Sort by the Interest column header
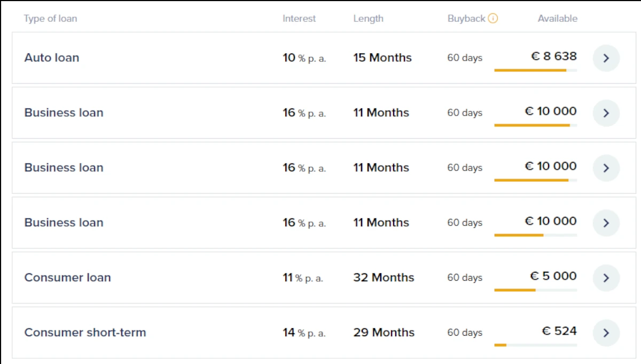This screenshot has width=641, height=364. 299,19
